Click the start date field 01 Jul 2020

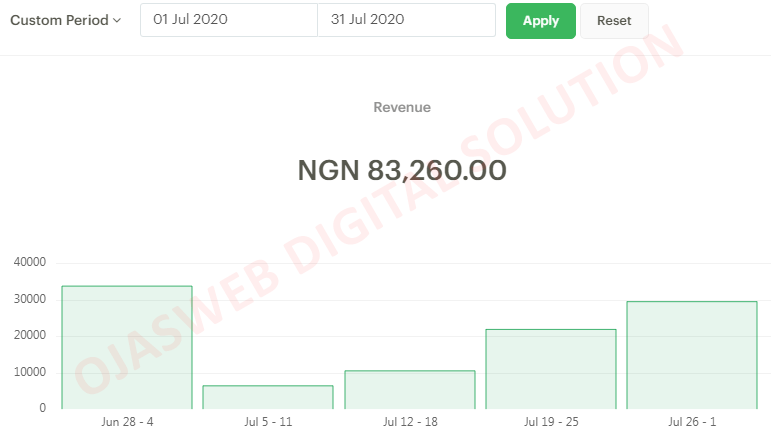coord(229,20)
